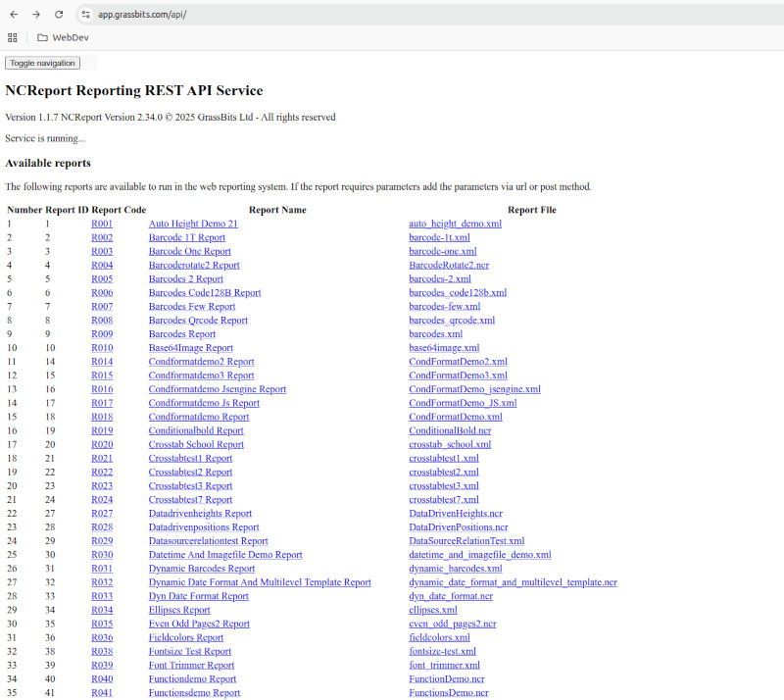Click the site information icon in address bar
Screen dimensions: 784x700
pyautogui.click(x=85, y=15)
